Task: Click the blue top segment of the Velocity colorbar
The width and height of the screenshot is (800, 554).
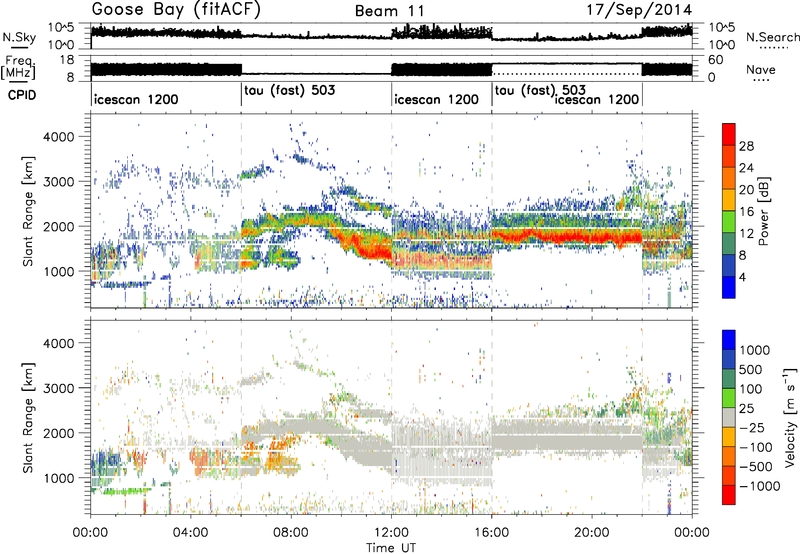Action: (x=729, y=339)
